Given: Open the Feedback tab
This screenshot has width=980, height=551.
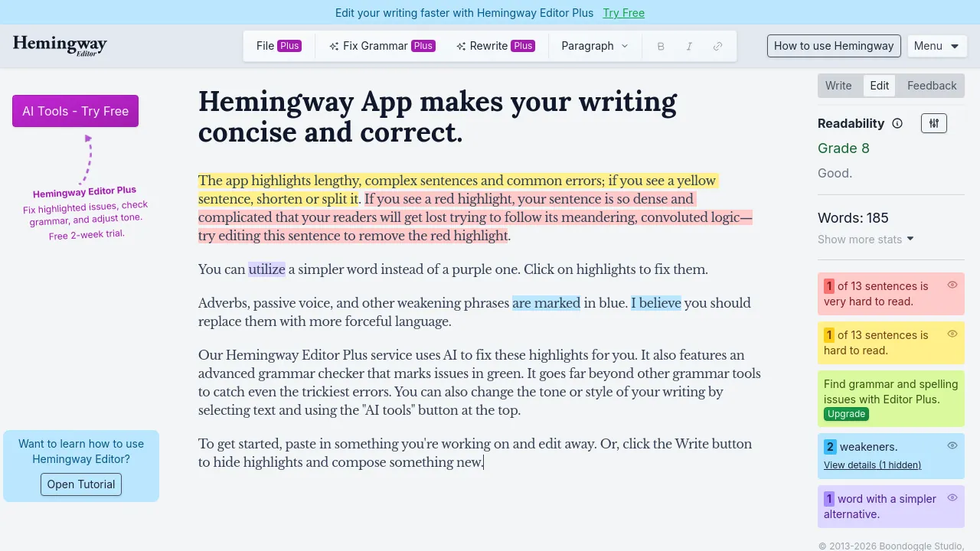Looking at the screenshot, I should click(932, 86).
